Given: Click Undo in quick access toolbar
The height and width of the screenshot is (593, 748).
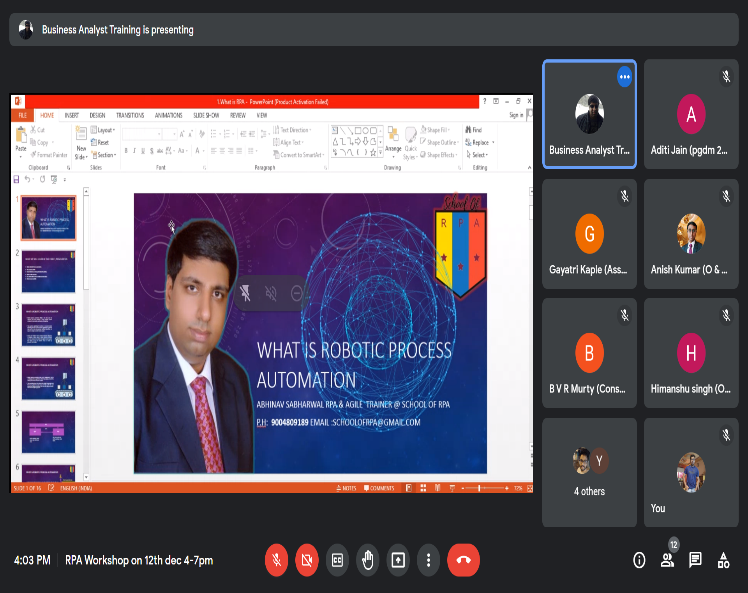Looking at the screenshot, I should tap(28, 179).
